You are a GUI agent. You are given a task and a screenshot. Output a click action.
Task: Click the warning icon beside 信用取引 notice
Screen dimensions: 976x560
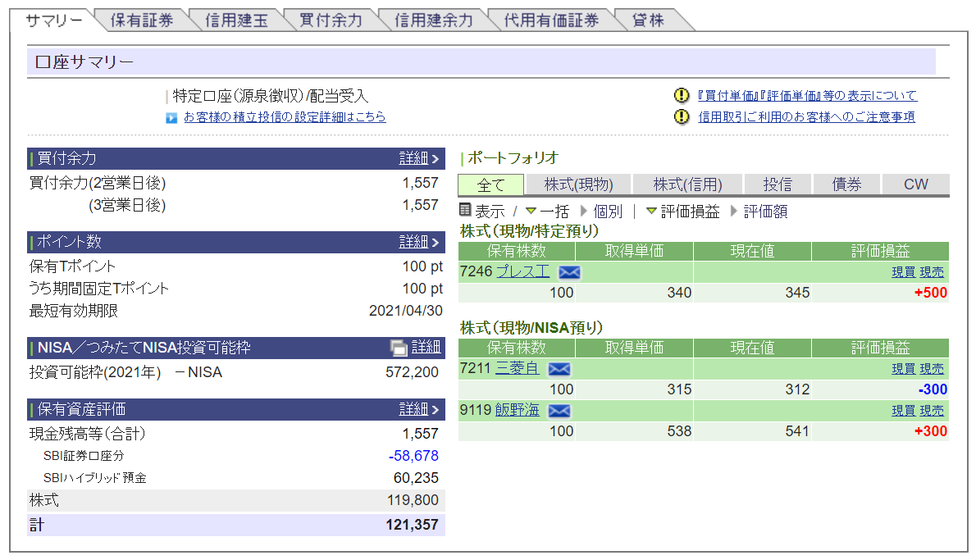[x=682, y=116]
